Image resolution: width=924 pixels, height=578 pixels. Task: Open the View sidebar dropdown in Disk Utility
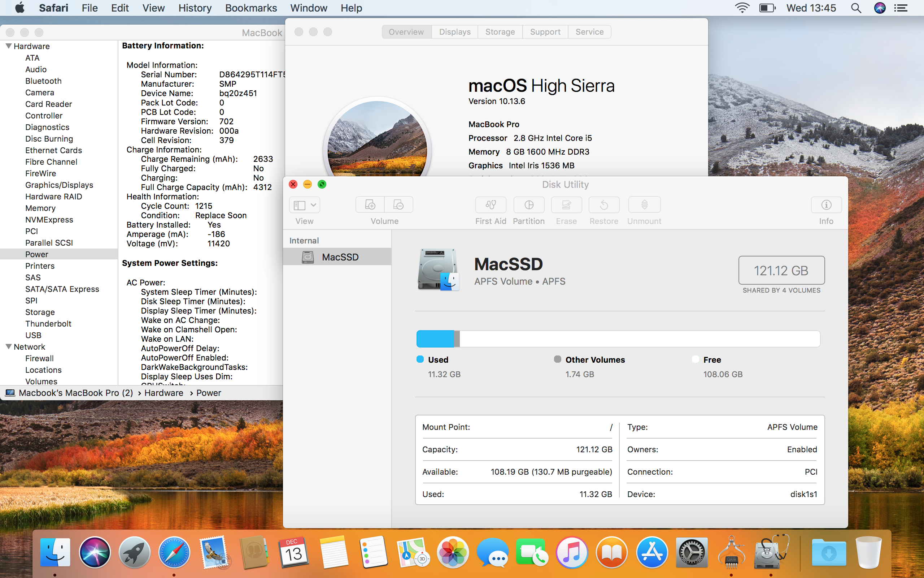point(304,205)
